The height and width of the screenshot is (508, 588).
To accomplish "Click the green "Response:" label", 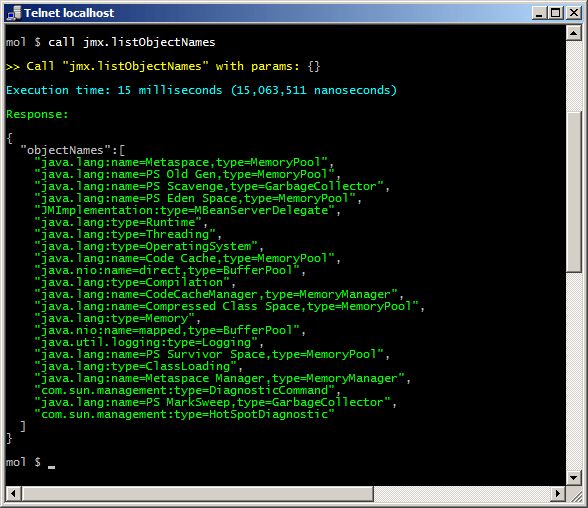I will [x=37, y=114].
